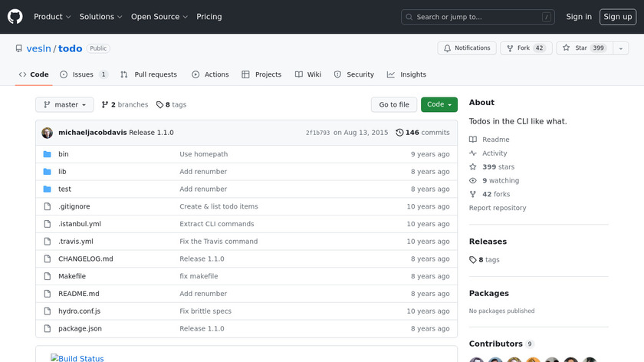This screenshot has width=644, height=362.
Task: Click the Readme link in About
Action: tap(495, 140)
